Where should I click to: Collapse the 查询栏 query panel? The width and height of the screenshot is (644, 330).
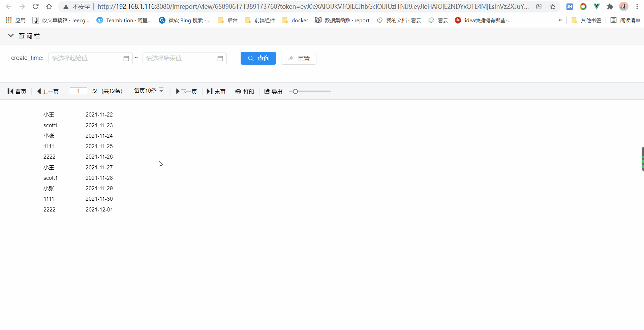(10, 35)
